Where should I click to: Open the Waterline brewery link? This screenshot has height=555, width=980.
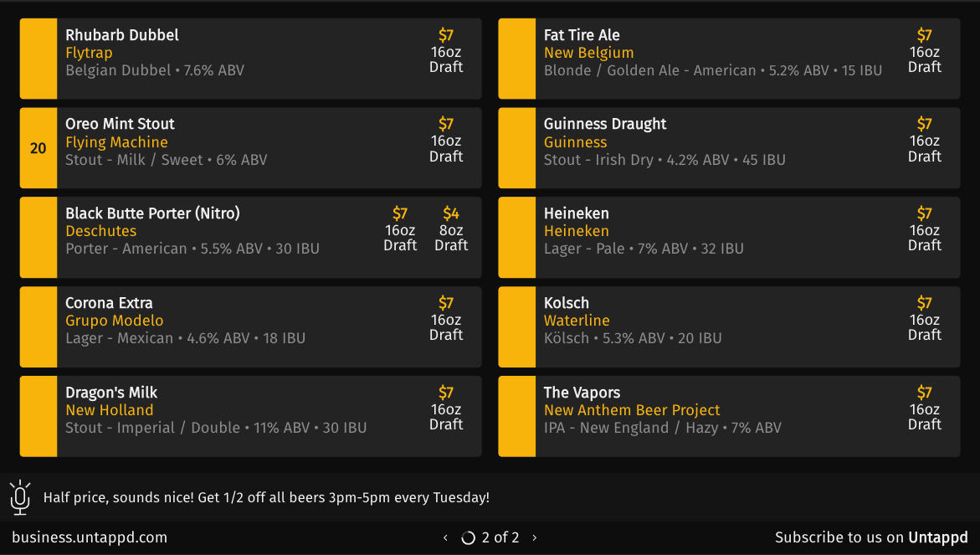pos(577,321)
